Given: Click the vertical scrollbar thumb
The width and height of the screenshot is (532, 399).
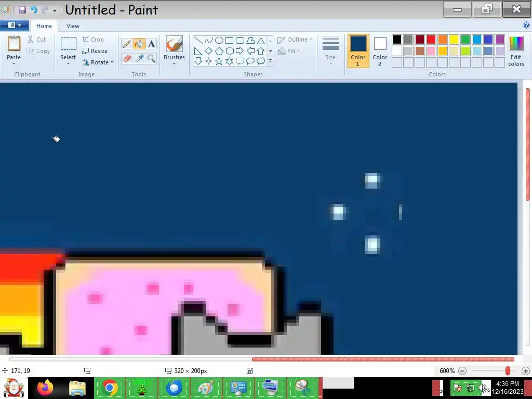Looking at the screenshot, I should click(x=528, y=144).
